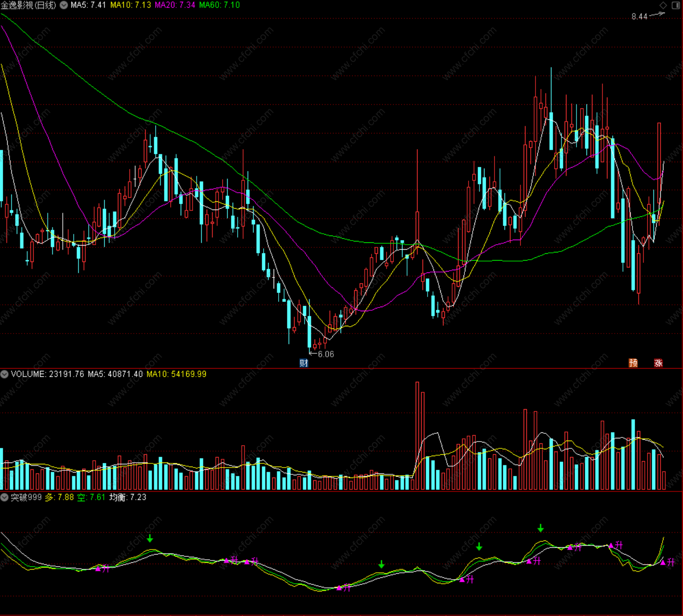Toggle the side panel icon at top right
The height and width of the screenshot is (616, 683).
[676, 5]
